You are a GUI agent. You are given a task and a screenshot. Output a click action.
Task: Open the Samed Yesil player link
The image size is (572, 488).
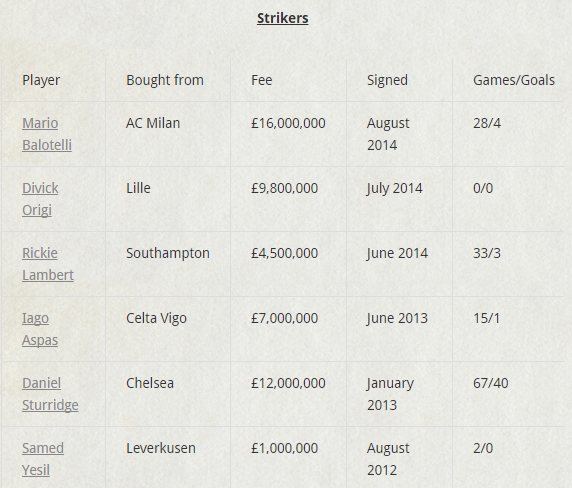[43, 458]
